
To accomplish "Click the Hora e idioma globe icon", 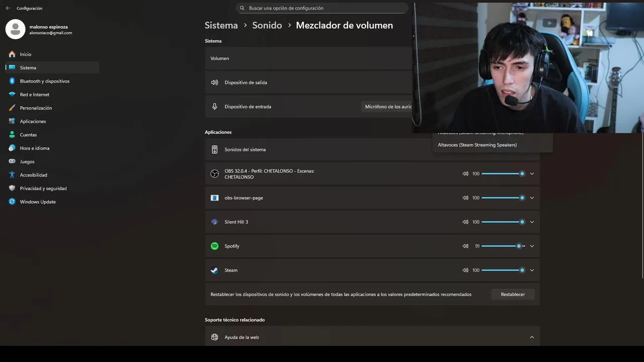I will [x=12, y=148].
